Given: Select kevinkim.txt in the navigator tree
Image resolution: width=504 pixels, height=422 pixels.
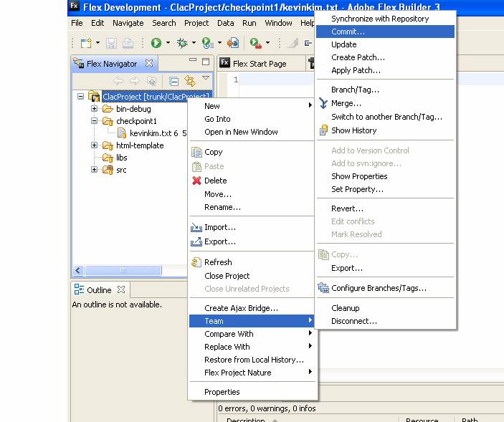Looking at the screenshot, I should 152,133.
